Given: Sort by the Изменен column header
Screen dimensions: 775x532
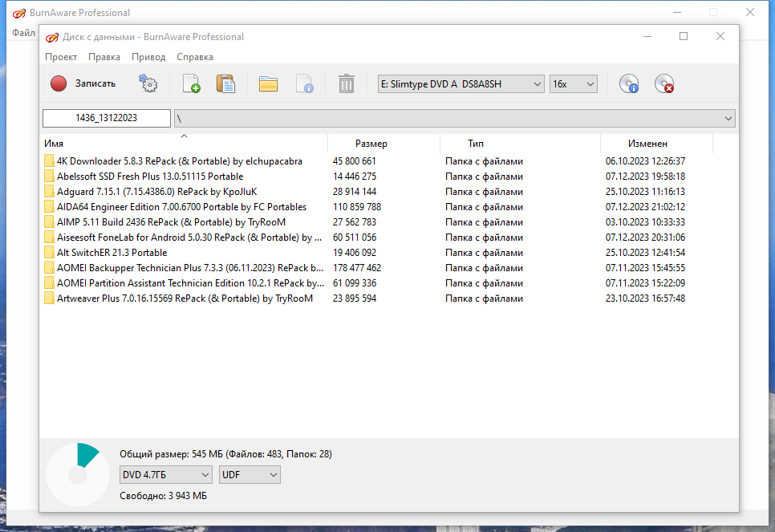Looking at the screenshot, I should 656,144.
